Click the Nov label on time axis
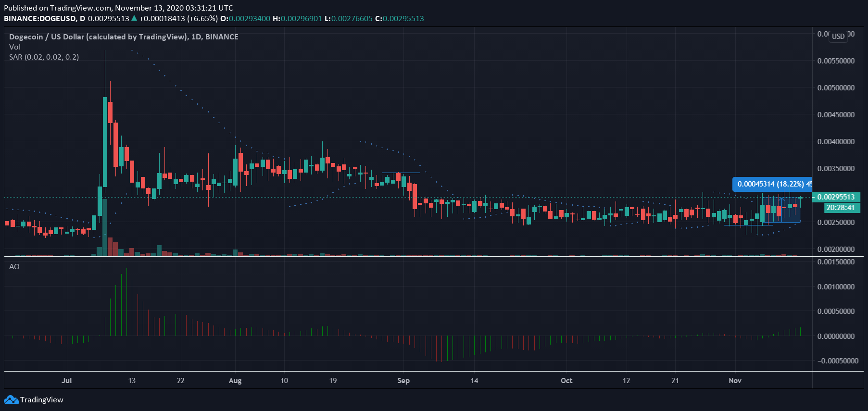This screenshot has height=411, width=868. coord(735,380)
